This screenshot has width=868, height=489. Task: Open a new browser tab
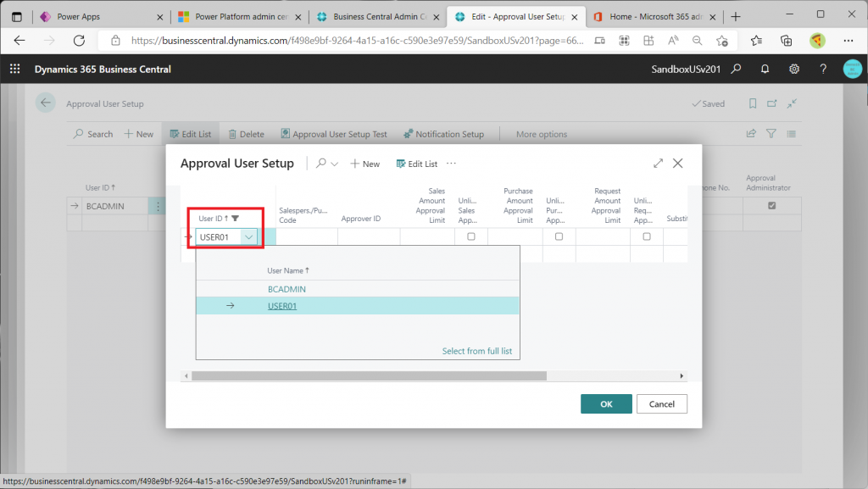735,17
